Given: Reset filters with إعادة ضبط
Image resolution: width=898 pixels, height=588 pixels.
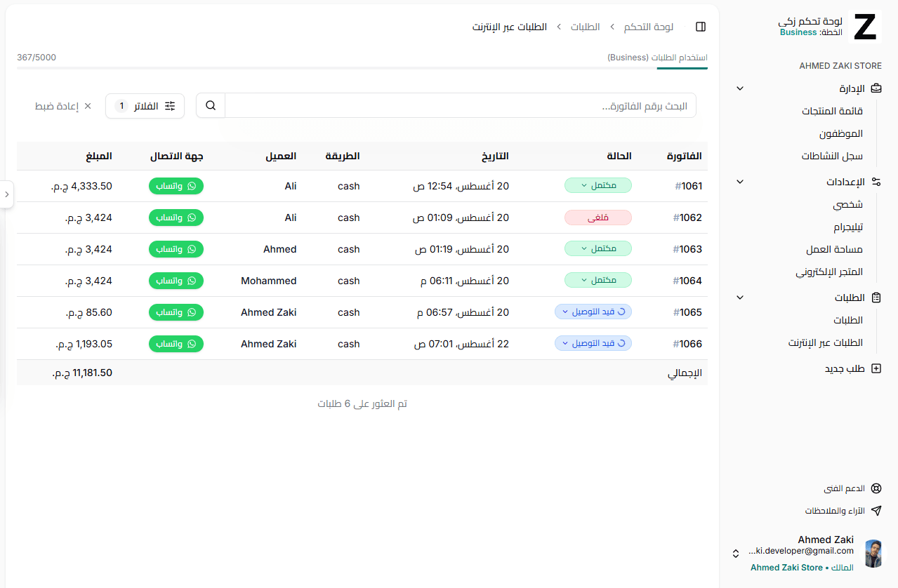Looking at the screenshot, I should (63, 106).
